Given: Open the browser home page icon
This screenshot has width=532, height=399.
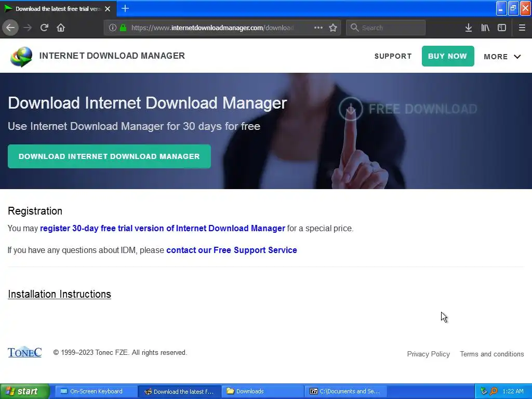Looking at the screenshot, I should 61,28.
